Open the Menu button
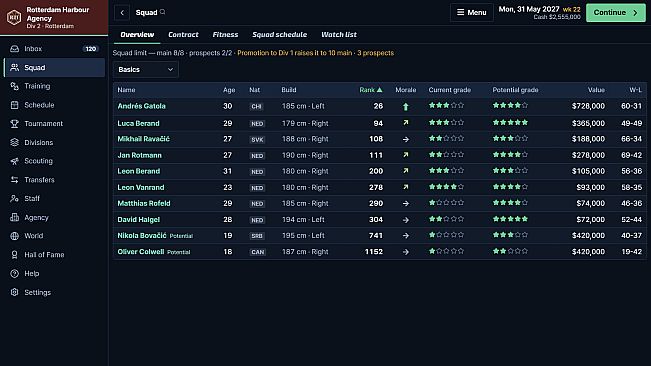This screenshot has width=651, height=366. 472,12
